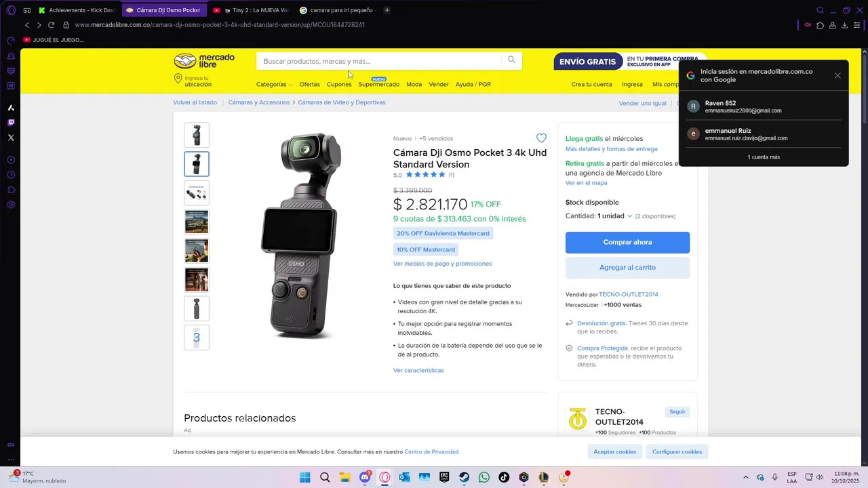Switch to 'camara para irl pequeña' Google tab
Image resolution: width=868 pixels, height=488 pixels.
338,10
